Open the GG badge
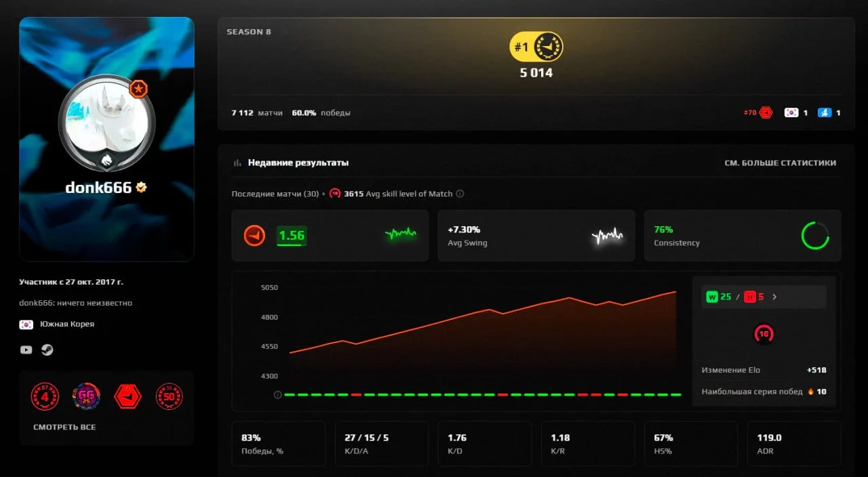This screenshot has width=868, height=477. pyautogui.click(x=87, y=396)
